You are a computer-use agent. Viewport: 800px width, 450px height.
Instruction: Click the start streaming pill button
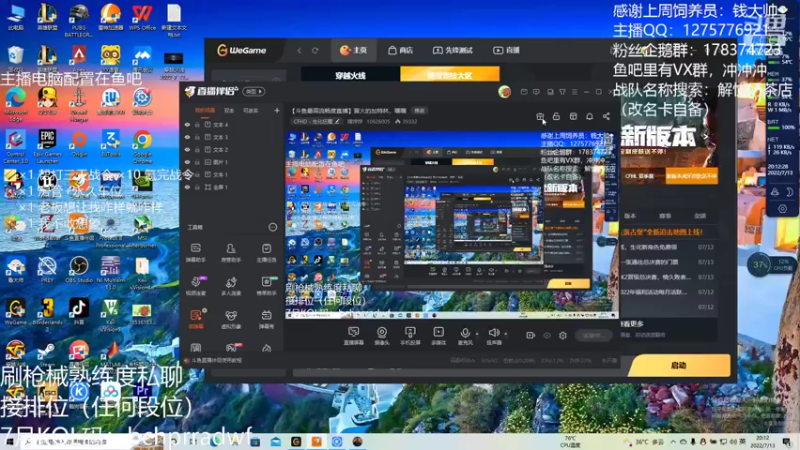593,335
